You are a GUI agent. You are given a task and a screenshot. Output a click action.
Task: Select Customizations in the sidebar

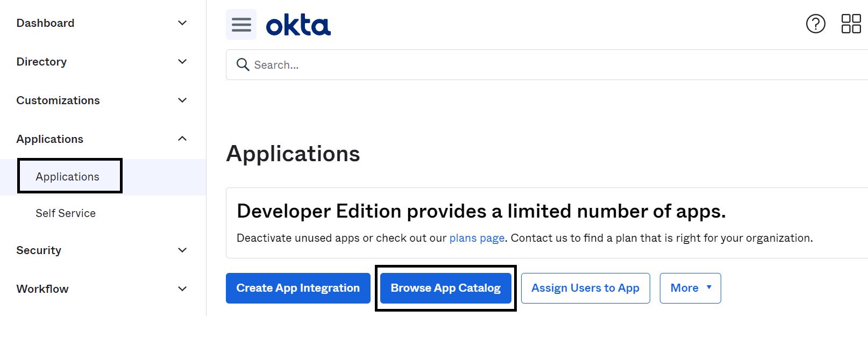pyautogui.click(x=58, y=100)
